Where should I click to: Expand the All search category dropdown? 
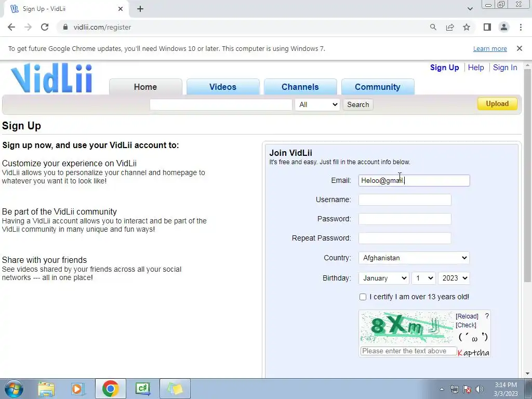pyautogui.click(x=317, y=104)
